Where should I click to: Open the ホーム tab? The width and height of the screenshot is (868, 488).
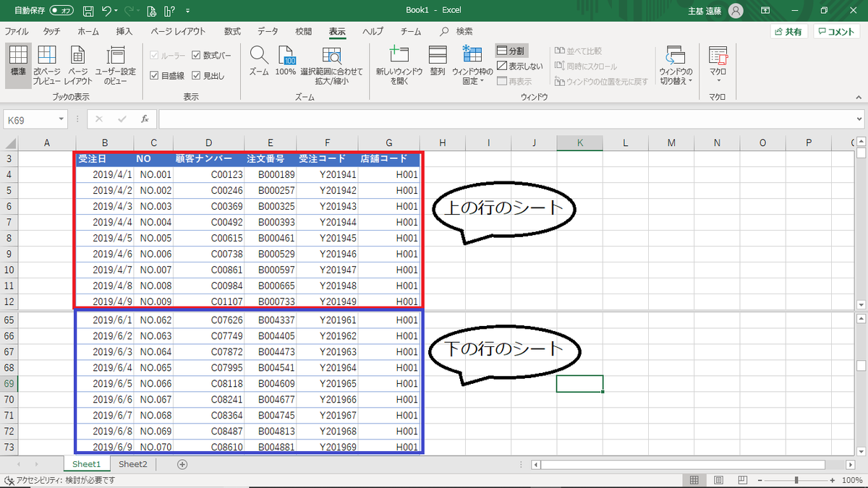click(x=88, y=32)
